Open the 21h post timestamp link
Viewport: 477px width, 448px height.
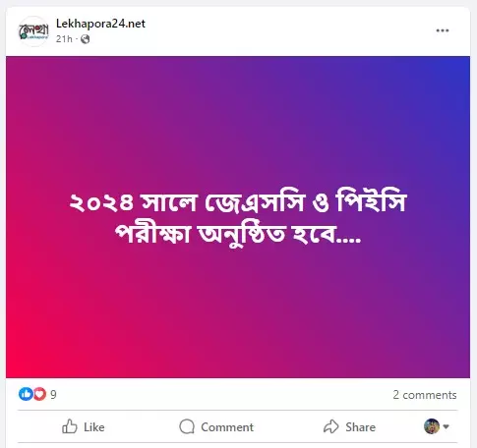(64, 39)
